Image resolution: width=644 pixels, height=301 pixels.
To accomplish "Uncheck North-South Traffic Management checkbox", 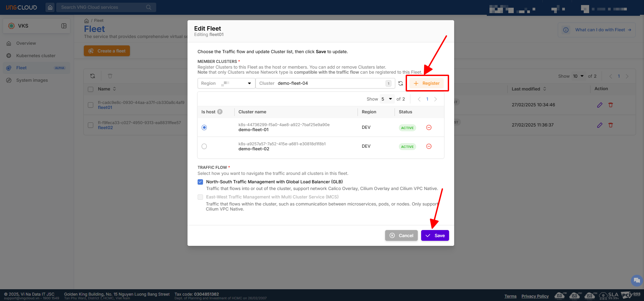I will 200,182.
